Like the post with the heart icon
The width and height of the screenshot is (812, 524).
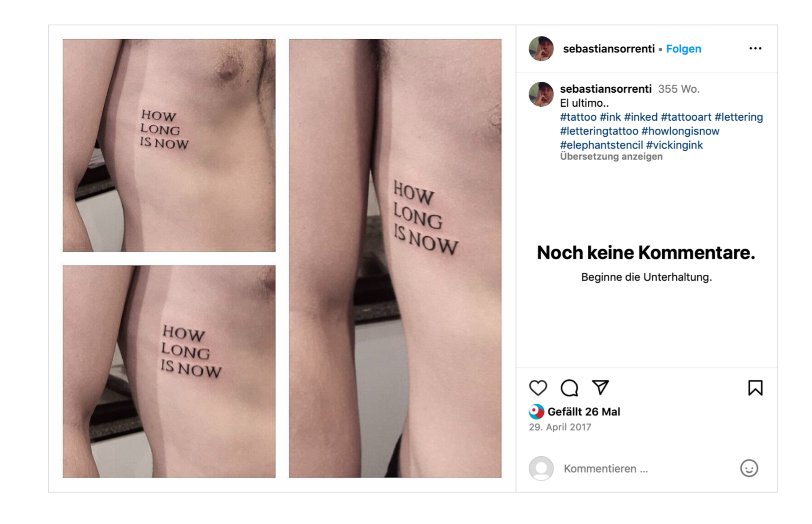[538, 388]
